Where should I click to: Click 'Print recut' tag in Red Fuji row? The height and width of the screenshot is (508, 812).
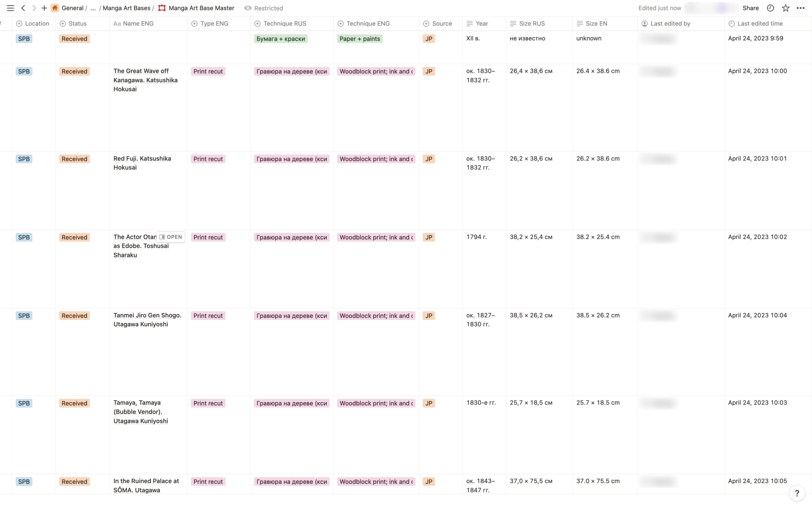pos(208,159)
